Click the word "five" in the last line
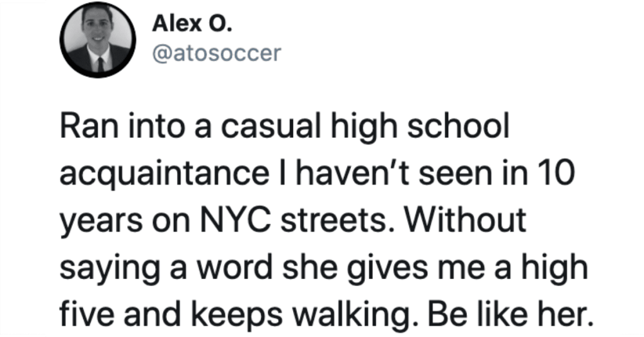The width and height of the screenshot is (644, 337). click(86, 314)
